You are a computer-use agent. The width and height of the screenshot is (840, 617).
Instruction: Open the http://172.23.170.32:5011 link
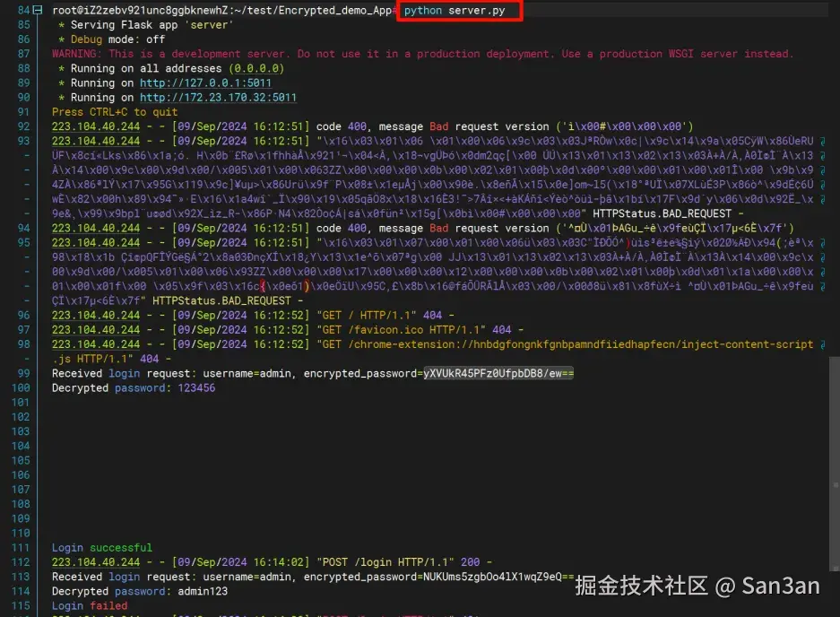218,98
